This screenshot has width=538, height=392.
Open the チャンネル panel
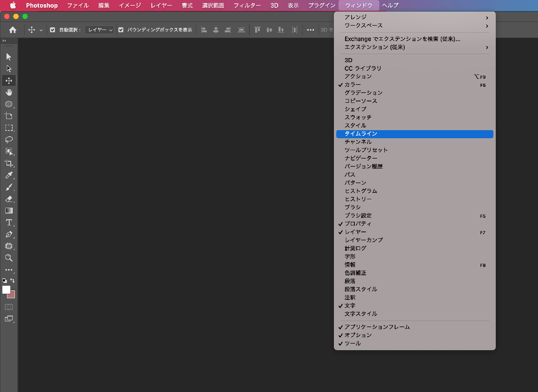[x=415, y=142]
